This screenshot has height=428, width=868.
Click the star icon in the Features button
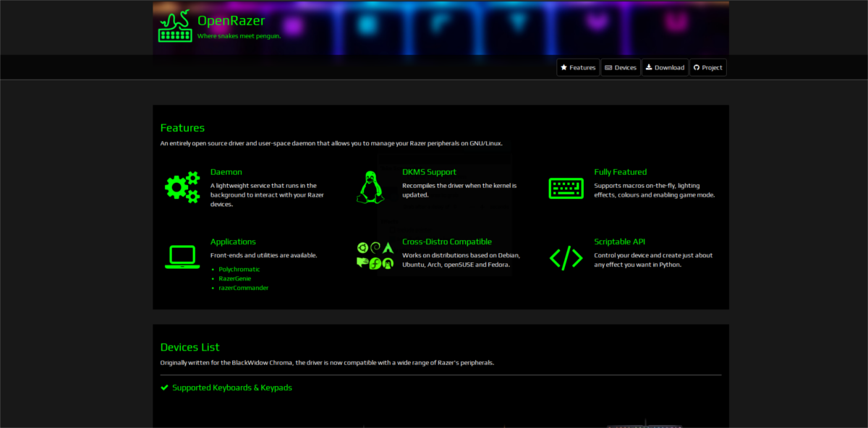coord(565,67)
